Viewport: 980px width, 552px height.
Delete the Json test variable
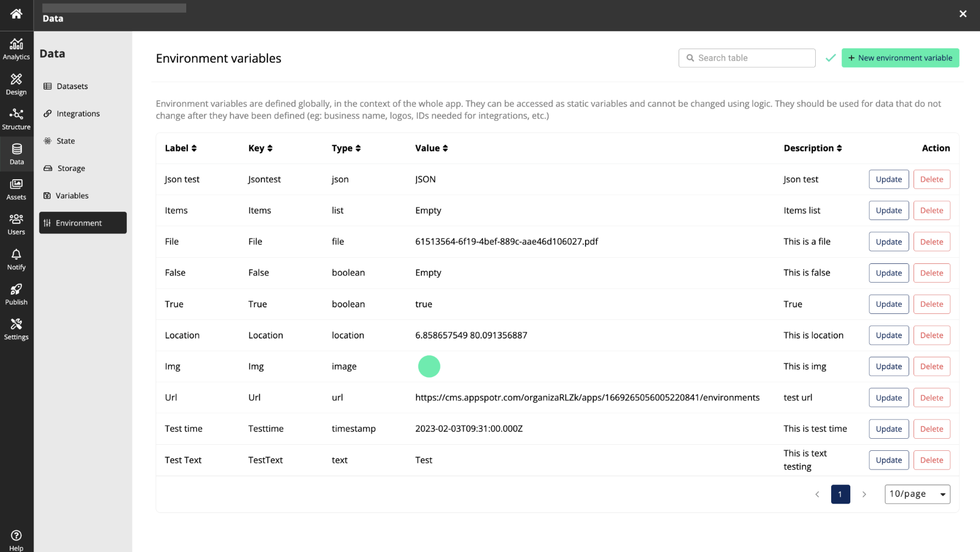click(x=931, y=179)
